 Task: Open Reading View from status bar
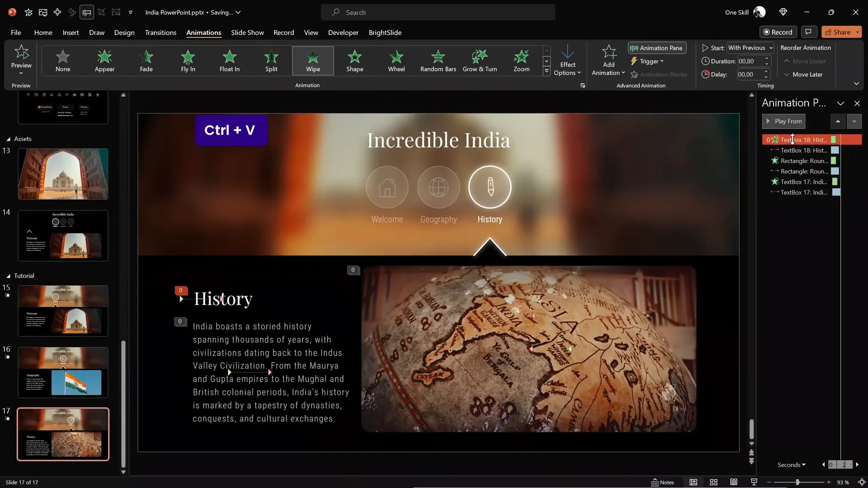734,482
